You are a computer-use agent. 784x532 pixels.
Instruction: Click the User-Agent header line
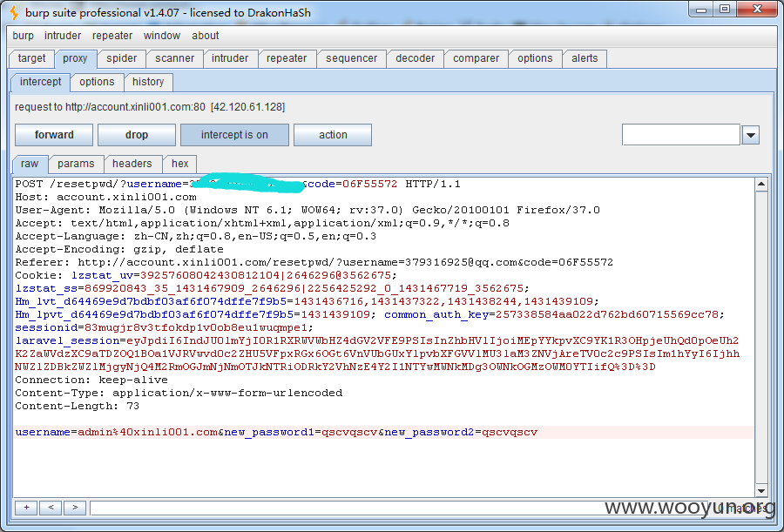[x=308, y=210]
